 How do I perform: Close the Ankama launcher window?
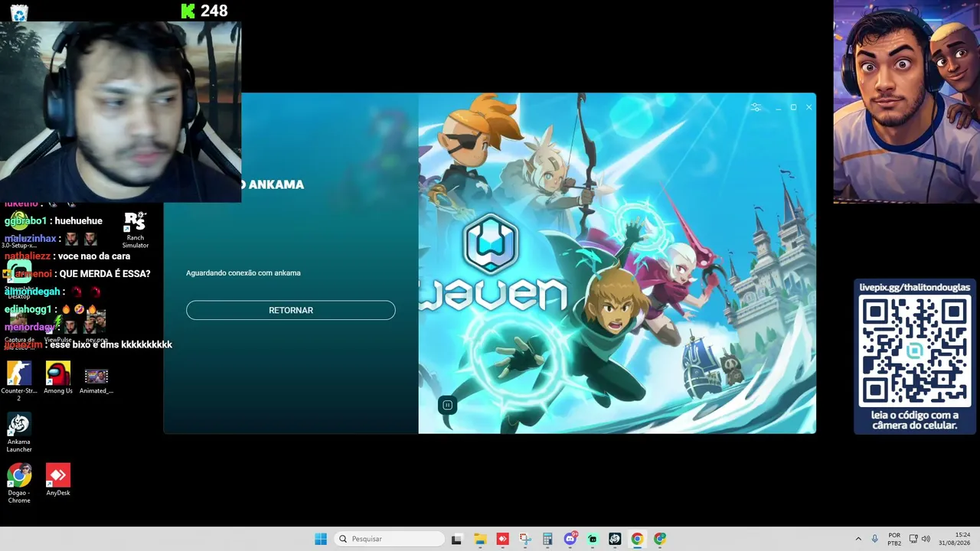808,107
